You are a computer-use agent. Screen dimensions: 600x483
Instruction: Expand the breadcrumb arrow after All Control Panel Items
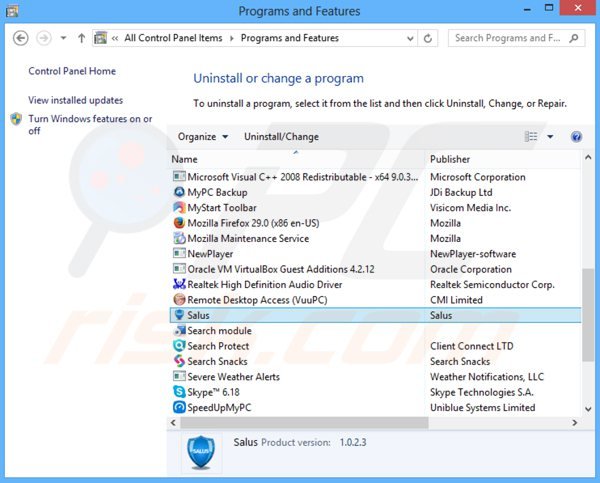click(232, 38)
